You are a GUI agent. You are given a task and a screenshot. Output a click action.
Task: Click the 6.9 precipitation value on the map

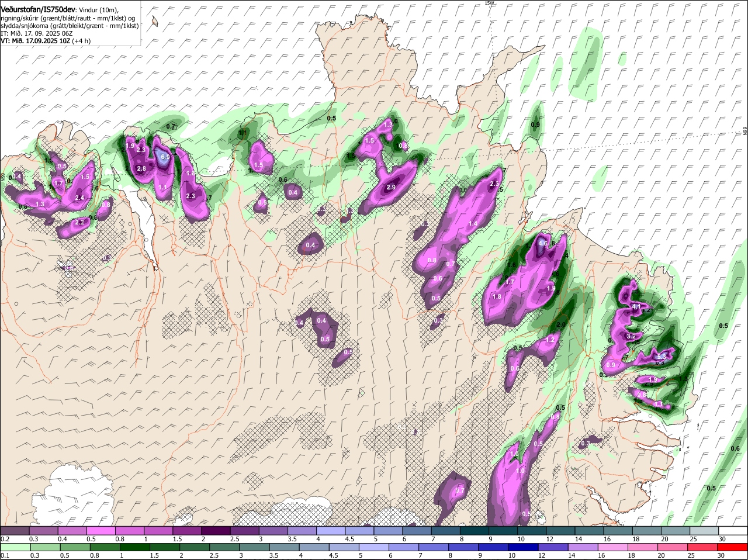click(165, 157)
